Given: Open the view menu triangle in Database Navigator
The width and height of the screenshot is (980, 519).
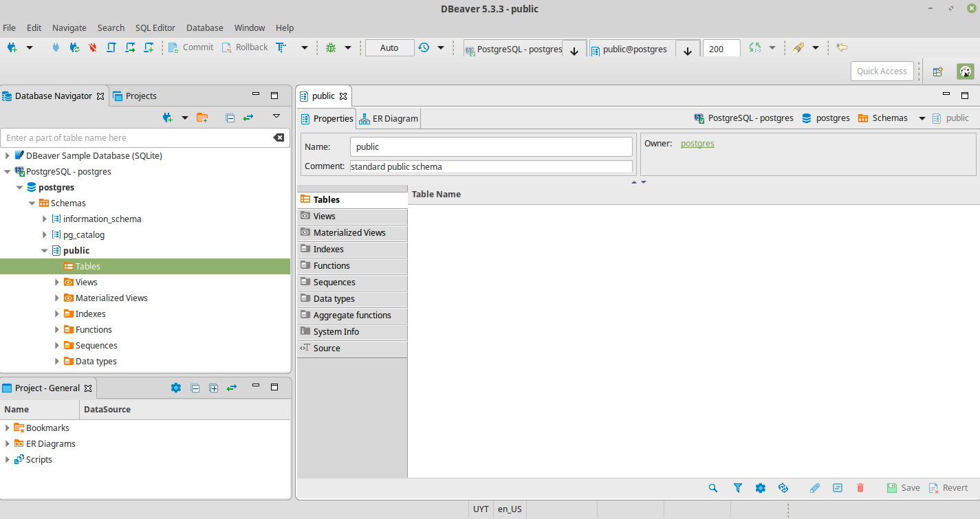Looking at the screenshot, I should [x=276, y=116].
